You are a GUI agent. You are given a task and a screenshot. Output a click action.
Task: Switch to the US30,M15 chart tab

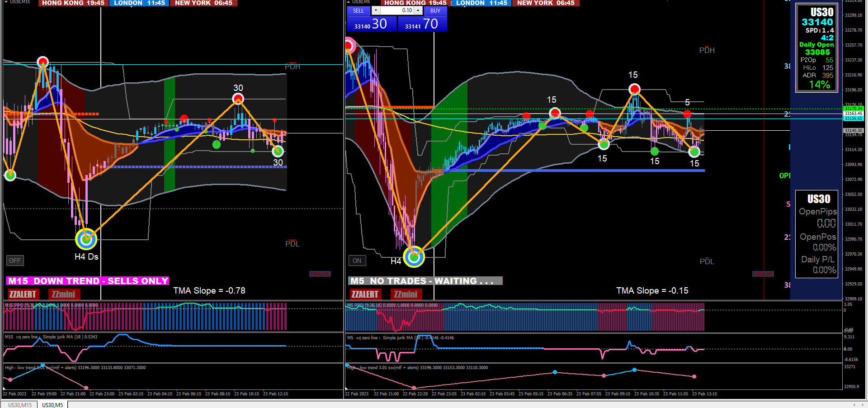(x=20, y=405)
